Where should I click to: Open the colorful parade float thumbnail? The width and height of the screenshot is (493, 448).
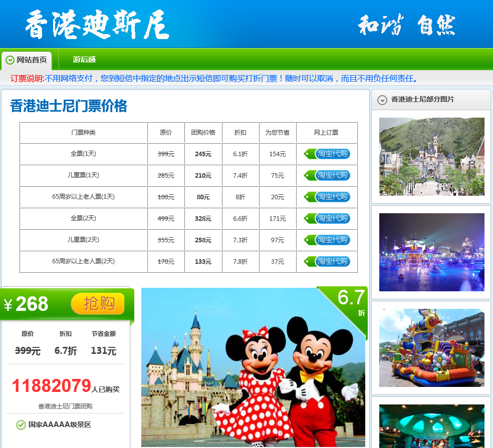tap(432, 348)
